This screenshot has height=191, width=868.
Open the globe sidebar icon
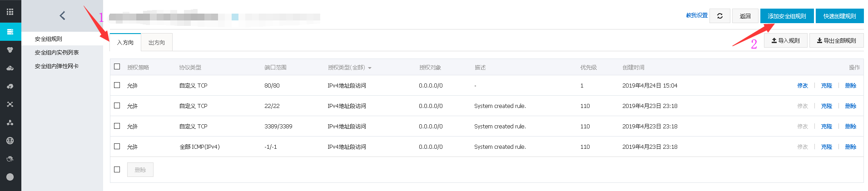pos(10,141)
